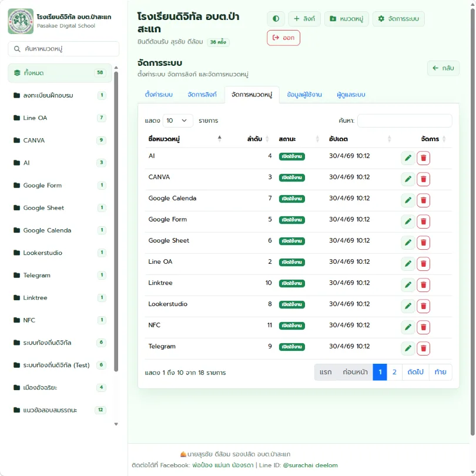Sort by the อัปเดต column arrows
Image resolution: width=476 pixels, height=476 pixels.
(x=389, y=139)
